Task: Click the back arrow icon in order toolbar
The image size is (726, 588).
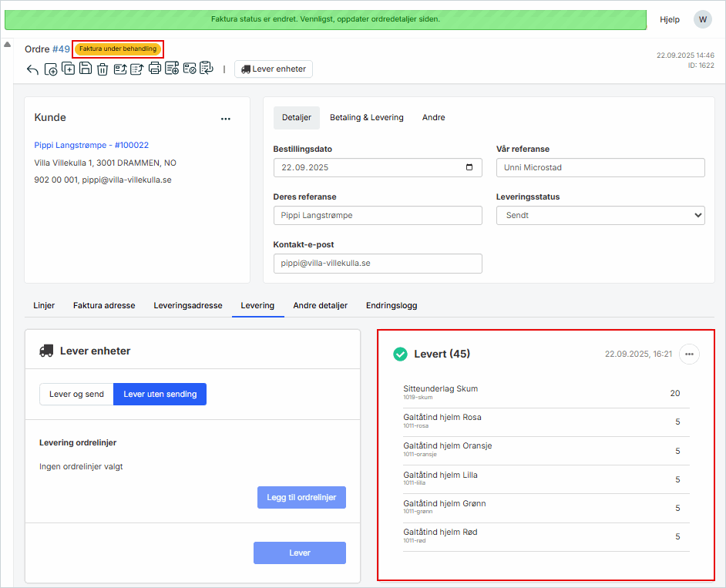Action: coord(32,69)
